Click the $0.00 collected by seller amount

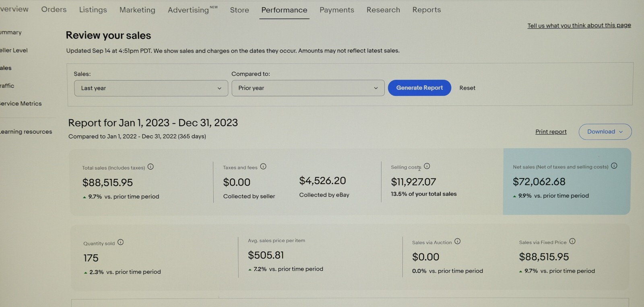pos(237,183)
